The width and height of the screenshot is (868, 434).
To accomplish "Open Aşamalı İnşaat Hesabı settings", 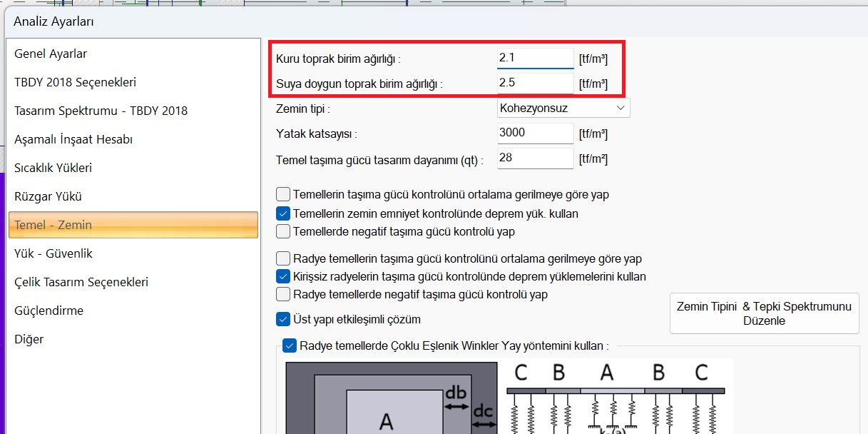I will coord(73,140).
